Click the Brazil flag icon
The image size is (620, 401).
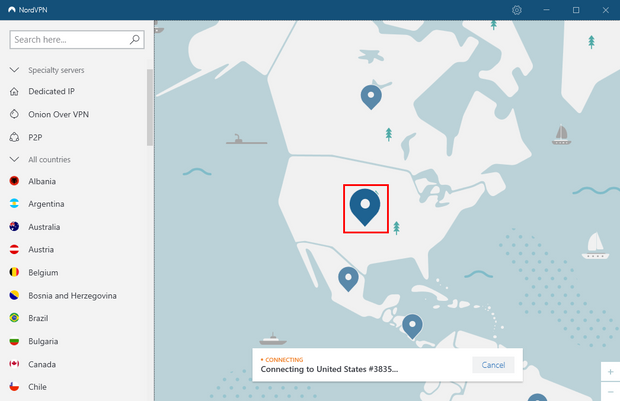[x=14, y=318]
